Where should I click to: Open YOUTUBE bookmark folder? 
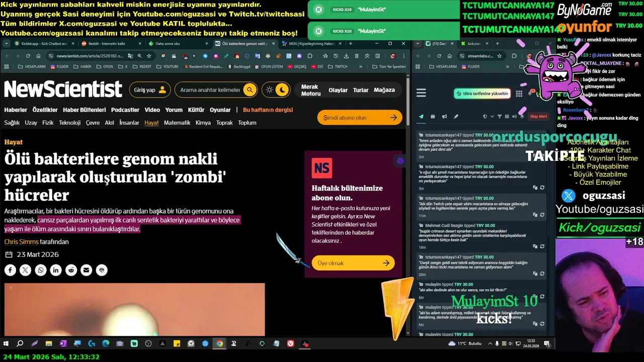tap(167, 66)
